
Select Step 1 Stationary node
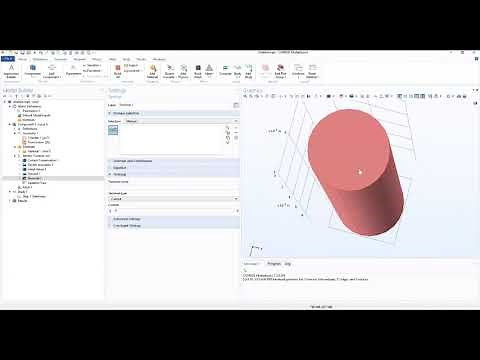pos(32,196)
